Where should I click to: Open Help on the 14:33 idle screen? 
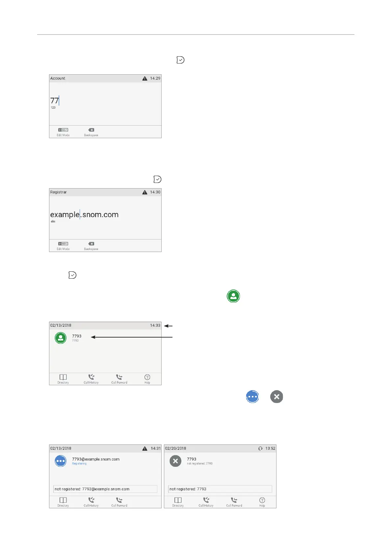(147, 379)
